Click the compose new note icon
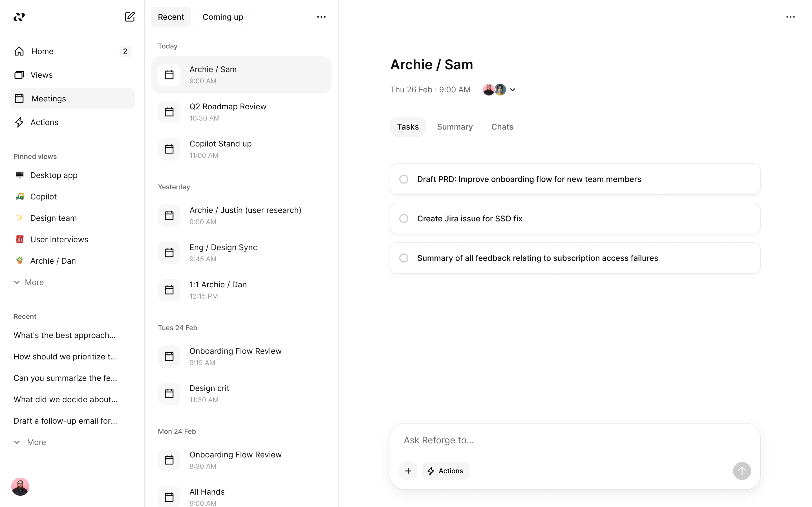The width and height of the screenshot is (812, 507). (129, 17)
